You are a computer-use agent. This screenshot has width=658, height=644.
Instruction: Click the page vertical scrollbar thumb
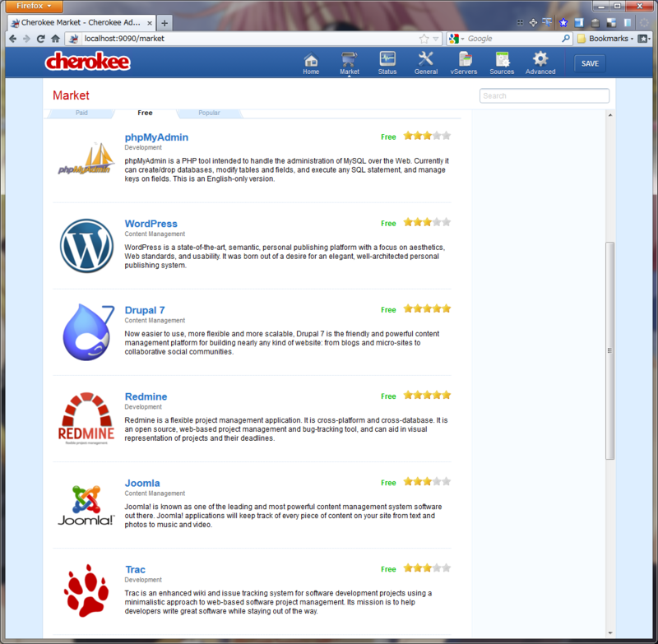tap(609, 350)
